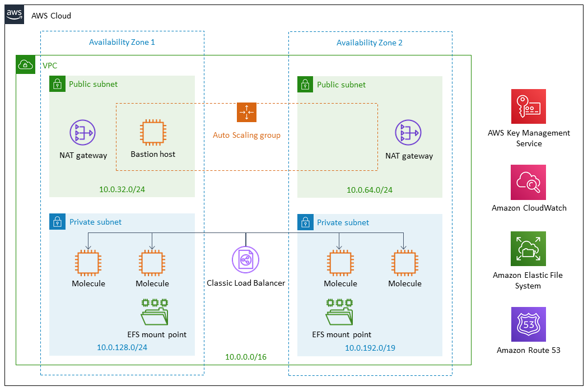Click the "Private subnet" label in Availability Zone 2
The width and height of the screenshot is (588, 391).
point(343,223)
